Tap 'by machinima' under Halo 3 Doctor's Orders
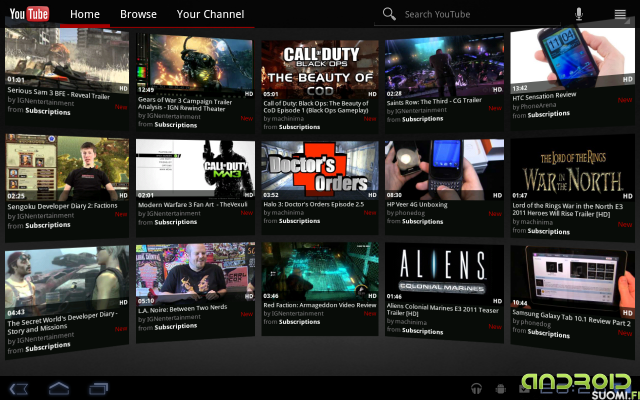 click(x=284, y=212)
